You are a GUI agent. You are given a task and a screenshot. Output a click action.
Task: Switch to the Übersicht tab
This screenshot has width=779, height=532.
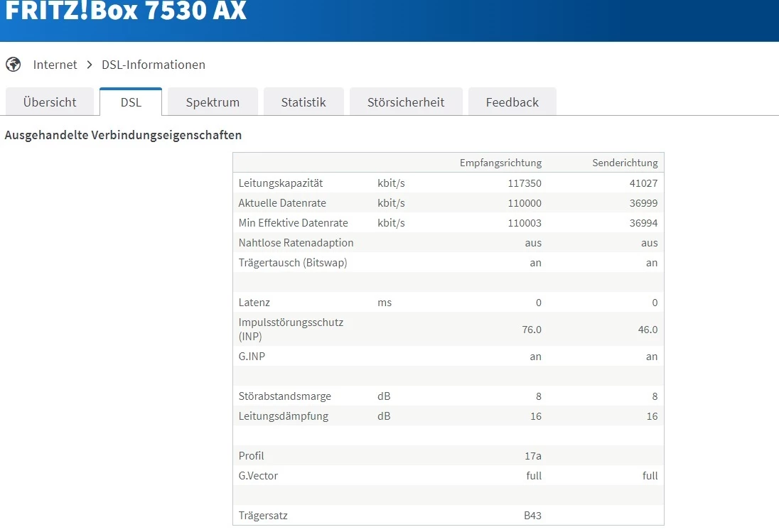(50, 102)
